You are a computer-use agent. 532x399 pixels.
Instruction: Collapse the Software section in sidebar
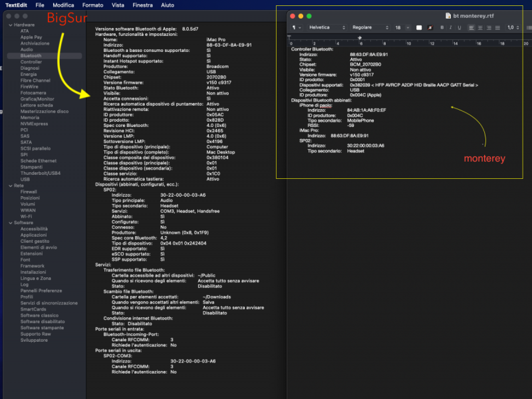9,223
